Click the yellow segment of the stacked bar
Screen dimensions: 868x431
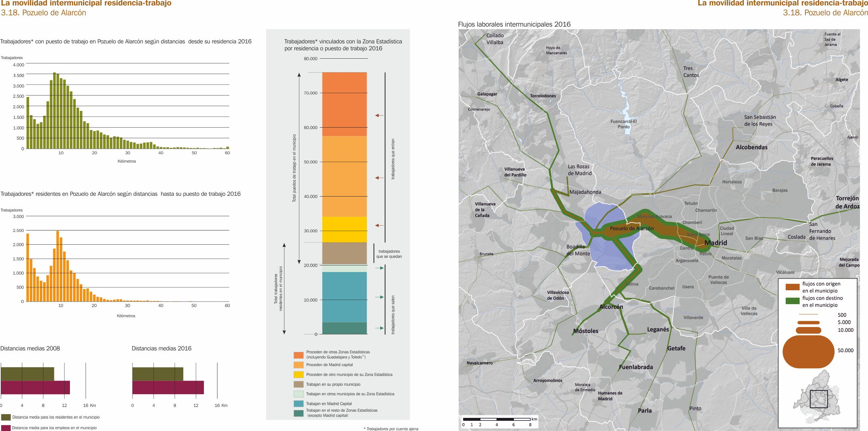[x=344, y=230]
